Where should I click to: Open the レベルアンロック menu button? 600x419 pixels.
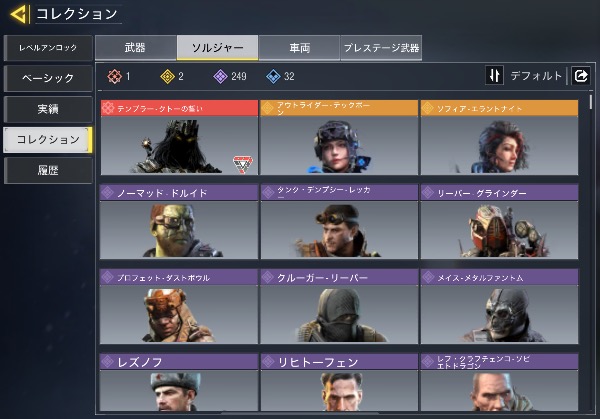click(48, 48)
